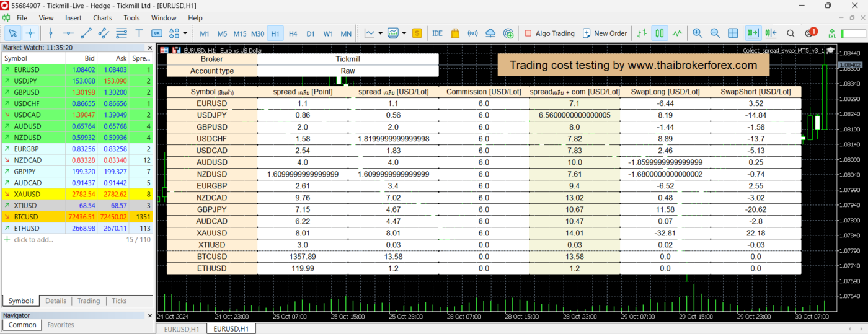The width and height of the screenshot is (868, 334).
Task: Switch chart to M30 timeframe
Action: (258, 33)
